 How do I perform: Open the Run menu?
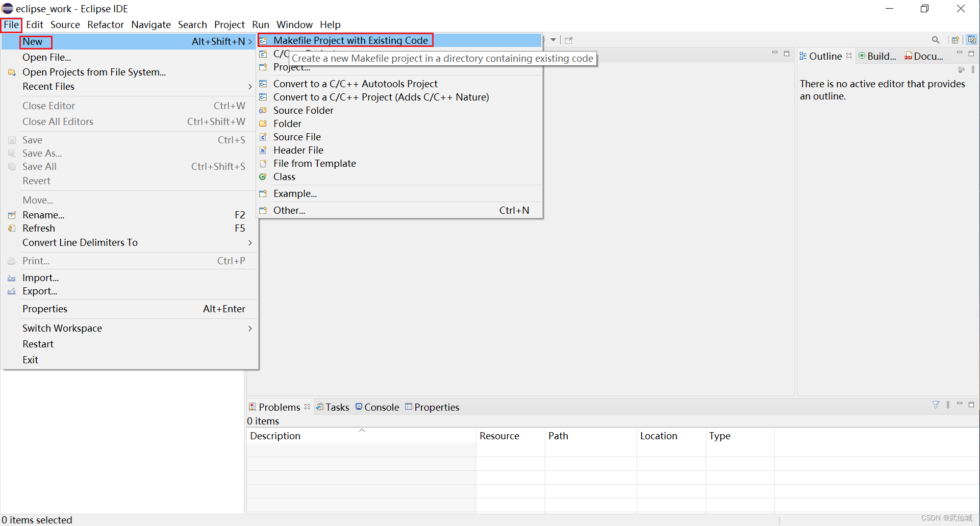coord(261,24)
